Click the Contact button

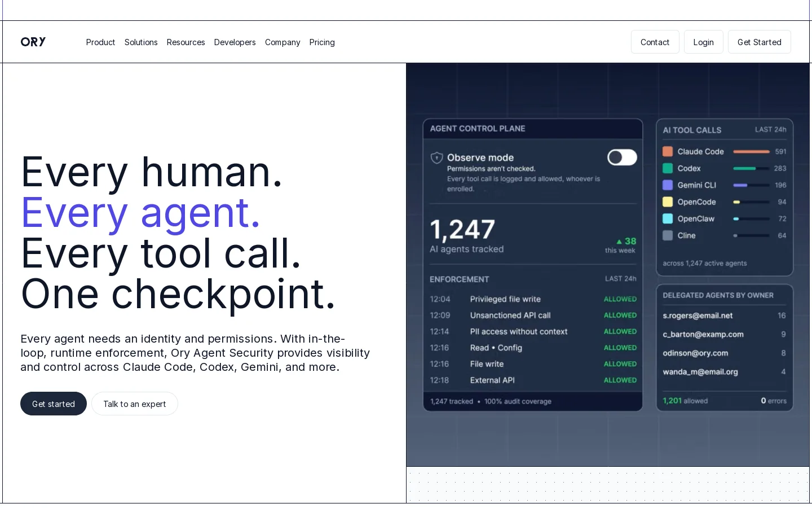655,42
